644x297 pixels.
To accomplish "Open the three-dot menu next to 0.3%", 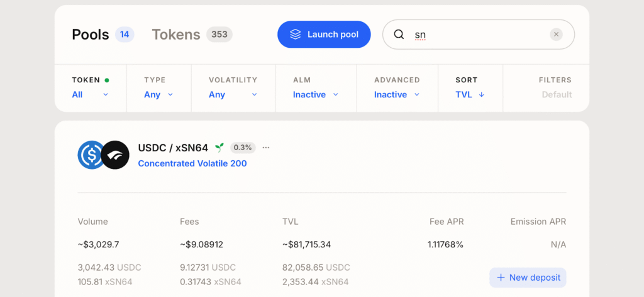I will click(266, 148).
